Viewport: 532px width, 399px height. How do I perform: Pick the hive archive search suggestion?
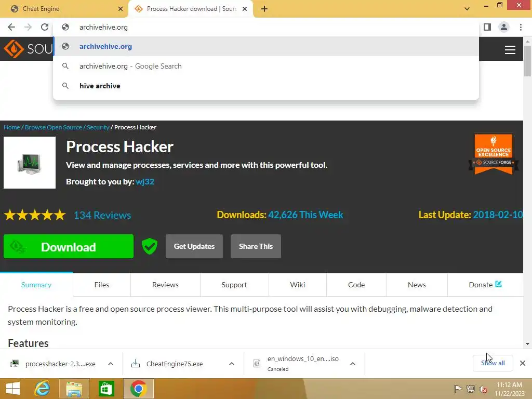[266, 86]
